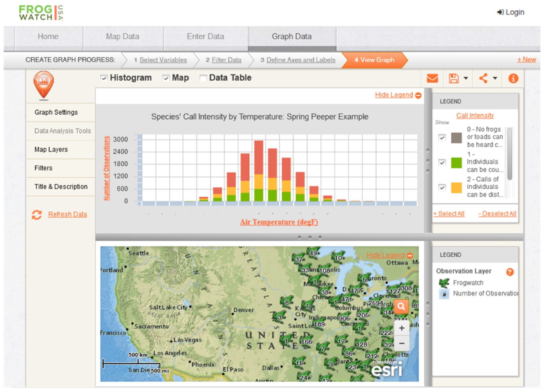Screen dimensions: 544x392
Task: Toggle call intensity 1 green checkbox
Action: [442, 162]
